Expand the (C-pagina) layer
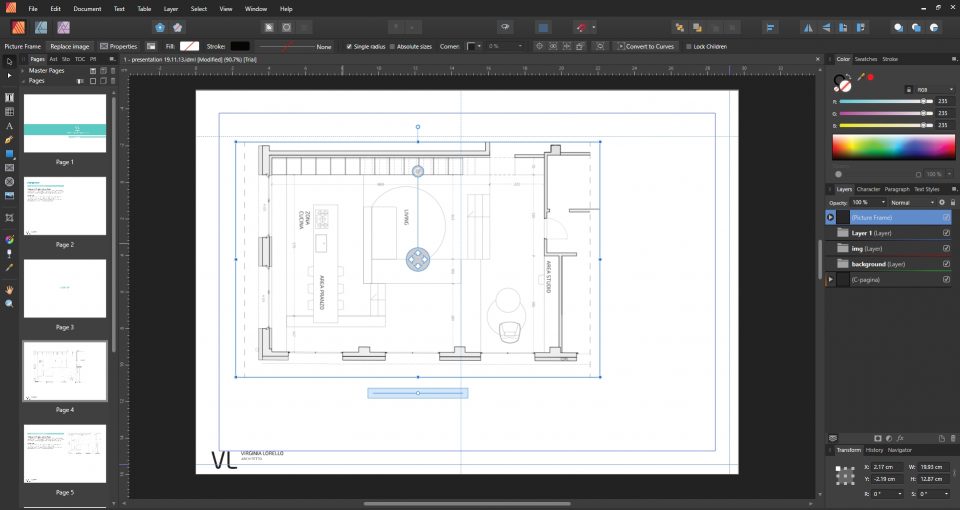 pos(830,280)
